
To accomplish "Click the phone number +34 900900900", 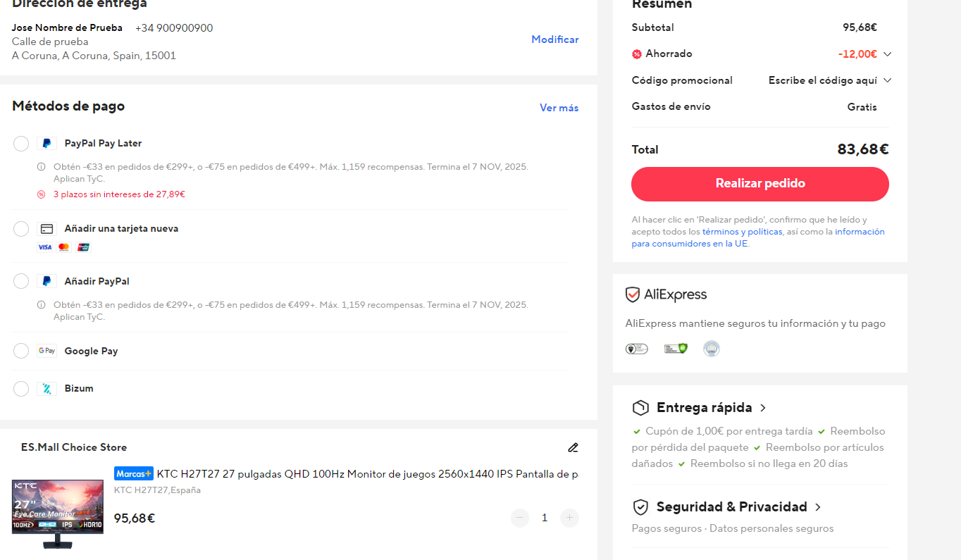I will click(x=174, y=28).
